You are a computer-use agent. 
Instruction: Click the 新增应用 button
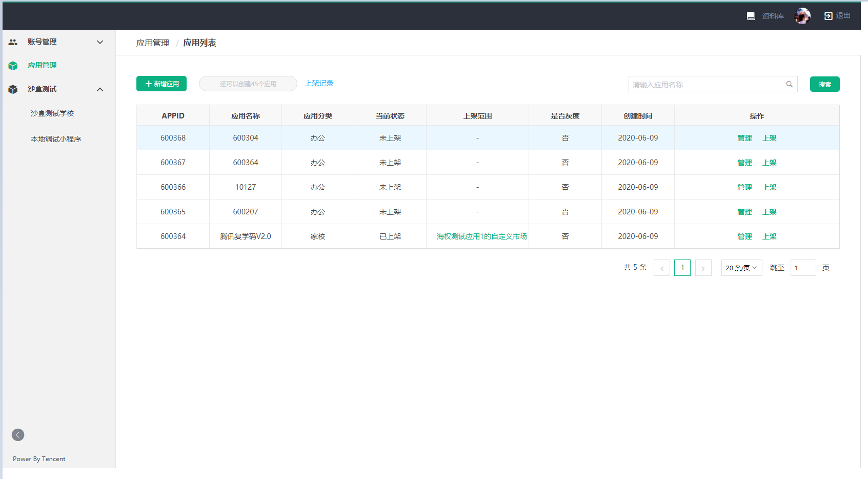162,84
